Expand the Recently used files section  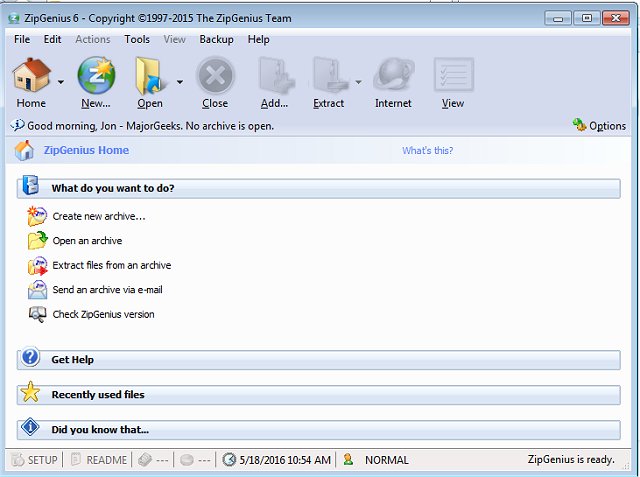(318, 395)
